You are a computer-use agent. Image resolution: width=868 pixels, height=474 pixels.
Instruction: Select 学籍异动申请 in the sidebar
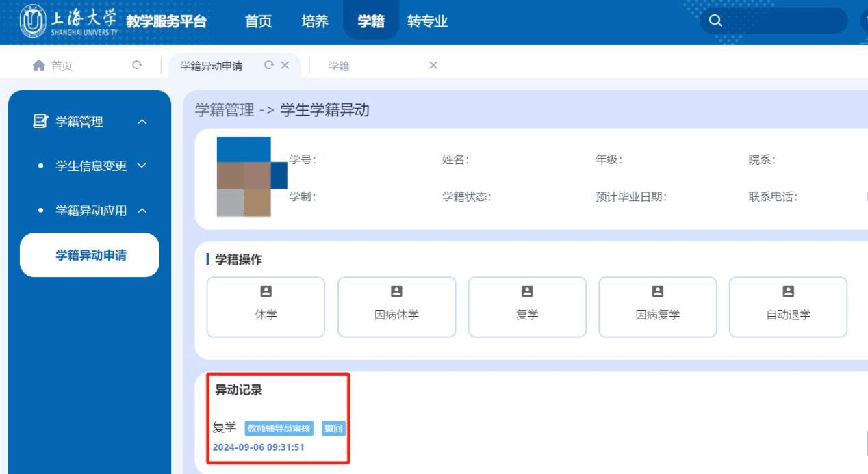90,255
